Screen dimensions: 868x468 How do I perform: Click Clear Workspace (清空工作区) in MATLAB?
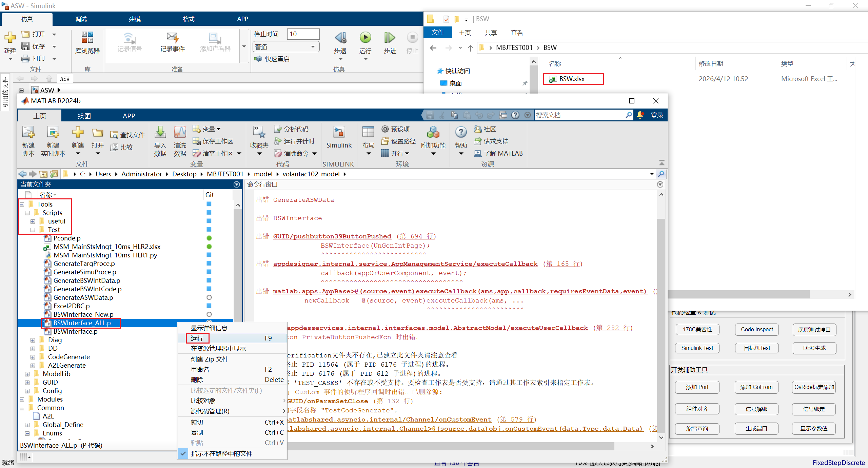click(x=217, y=154)
